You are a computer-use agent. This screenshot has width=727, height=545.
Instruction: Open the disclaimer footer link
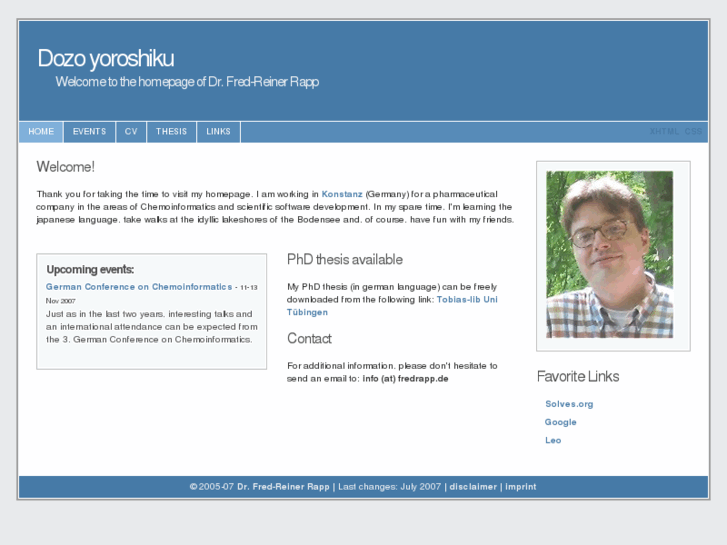(473, 487)
